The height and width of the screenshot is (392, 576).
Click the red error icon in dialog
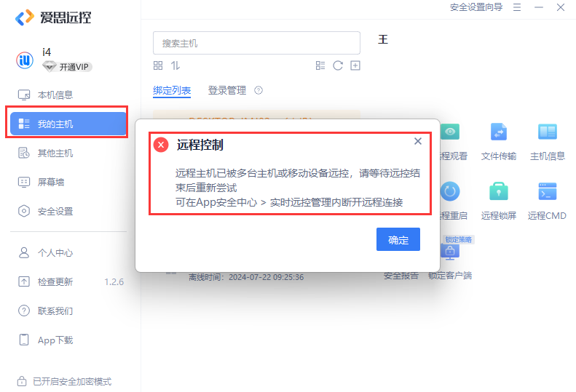tap(161, 145)
